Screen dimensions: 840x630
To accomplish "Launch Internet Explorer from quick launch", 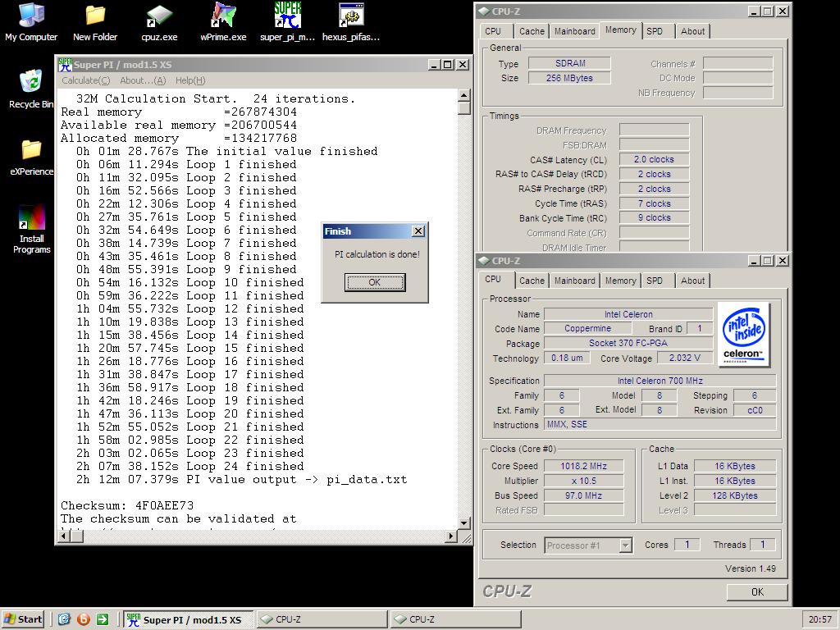I will [x=64, y=619].
